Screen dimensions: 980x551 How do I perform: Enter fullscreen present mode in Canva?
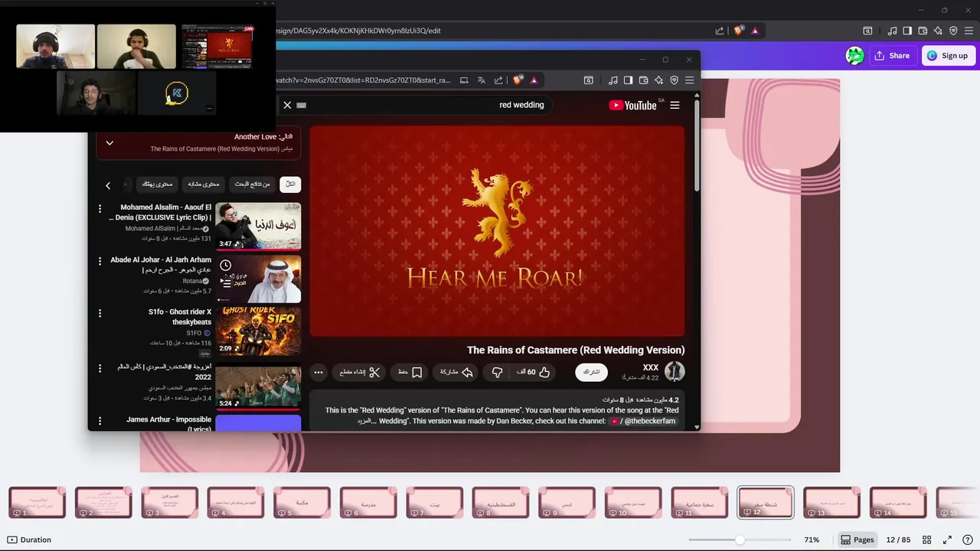(x=947, y=540)
